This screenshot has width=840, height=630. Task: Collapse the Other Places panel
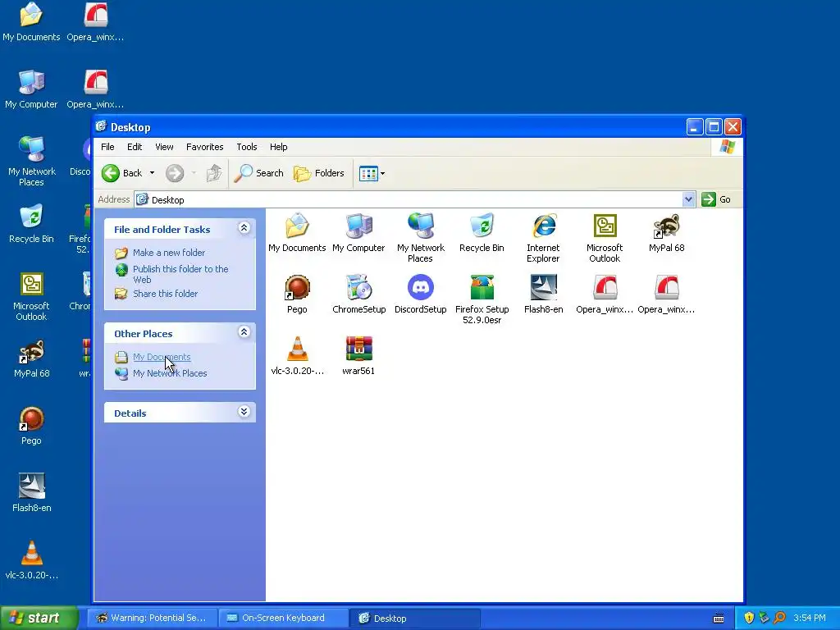[x=244, y=332]
